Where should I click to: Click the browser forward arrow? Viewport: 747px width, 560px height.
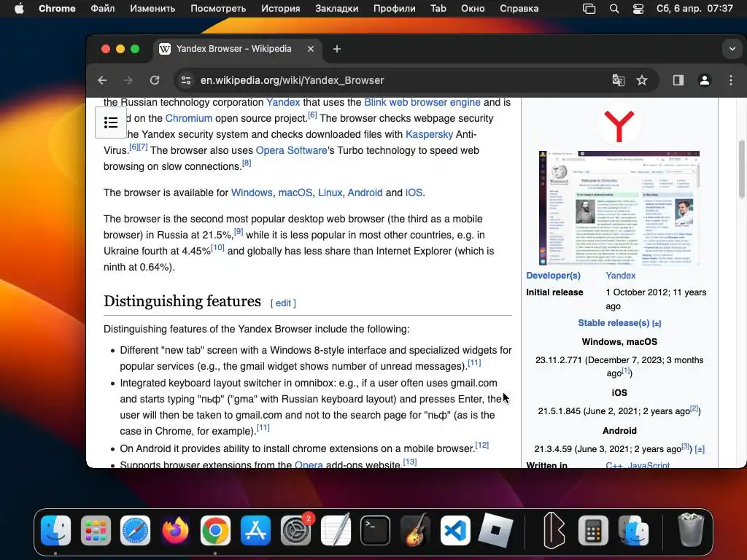[128, 80]
